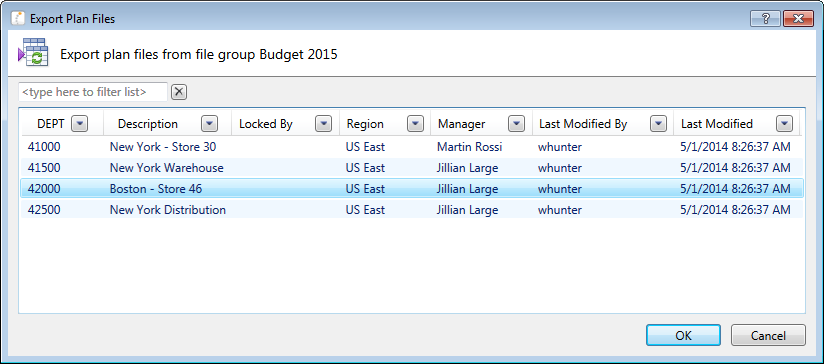Select the New York Distribution row

click(411, 210)
